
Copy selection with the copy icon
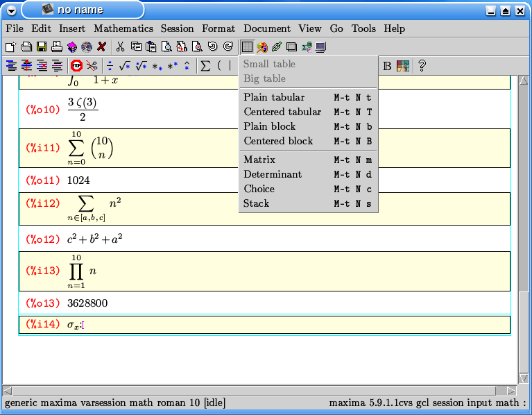[136, 46]
